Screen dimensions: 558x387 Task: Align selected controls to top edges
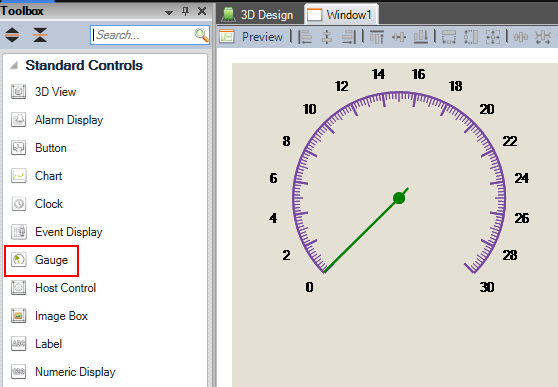click(377, 37)
